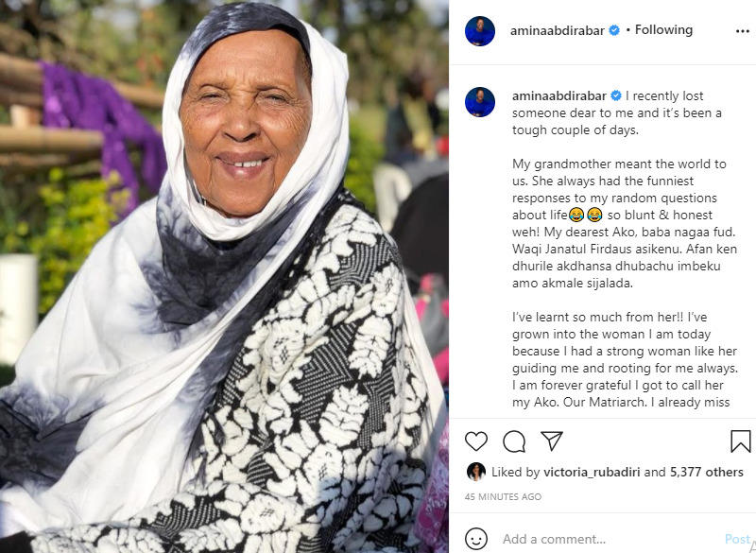Click the grandmother photo
Screen dimensions: 756x553
click(224, 277)
